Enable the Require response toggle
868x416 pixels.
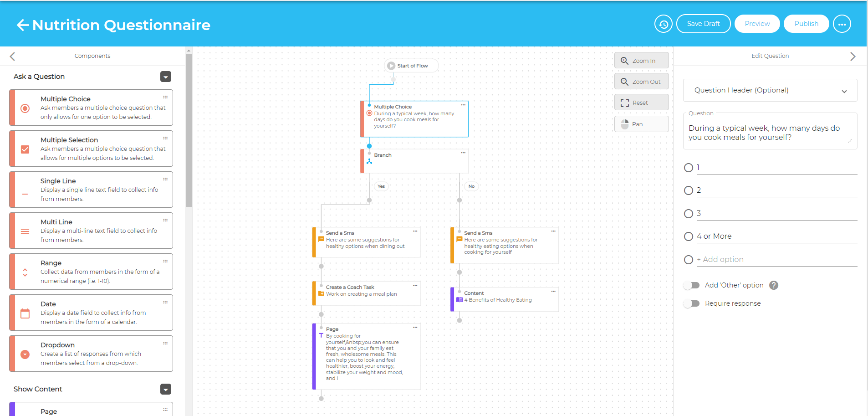691,303
